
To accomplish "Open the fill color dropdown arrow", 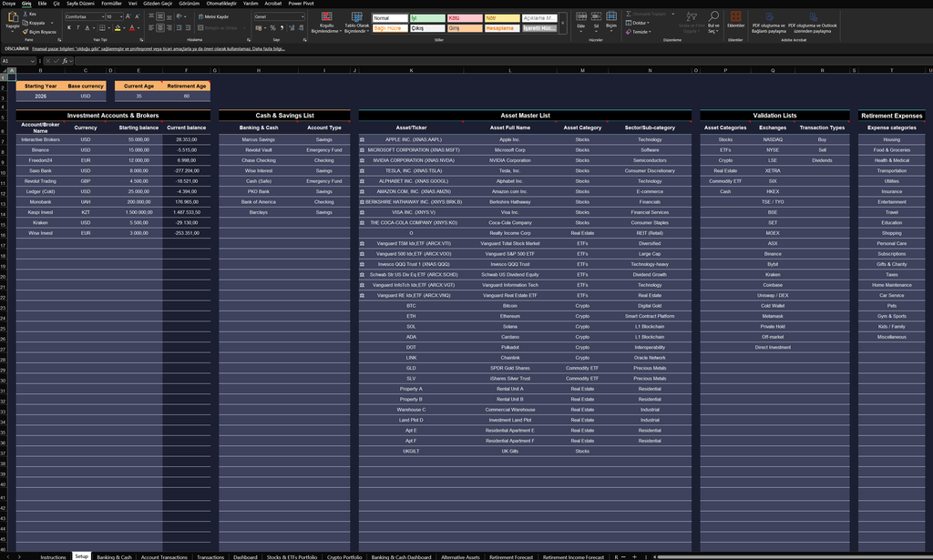I will click(124, 28).
